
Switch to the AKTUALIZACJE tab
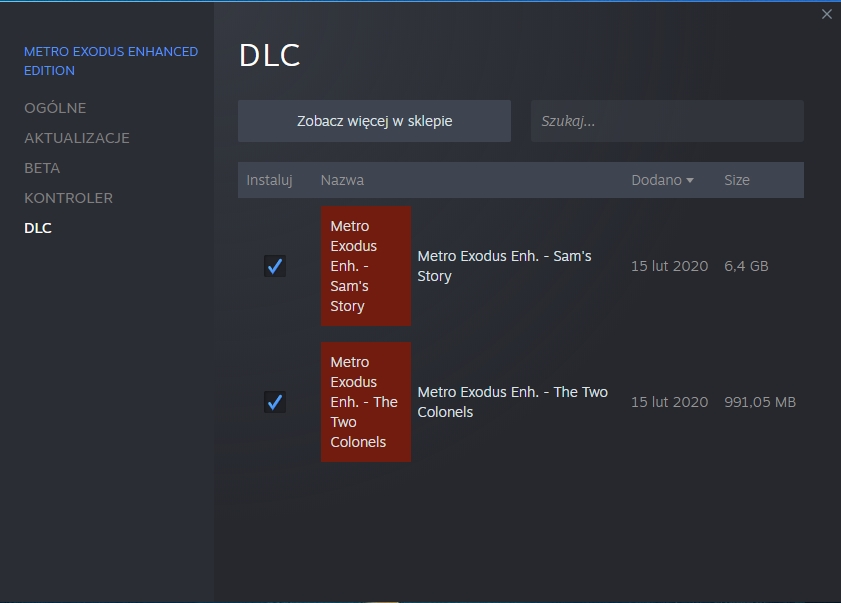tap(77, 138)
